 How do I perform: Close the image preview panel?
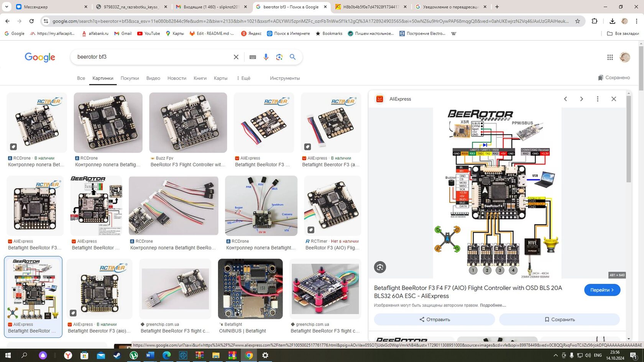614,99
